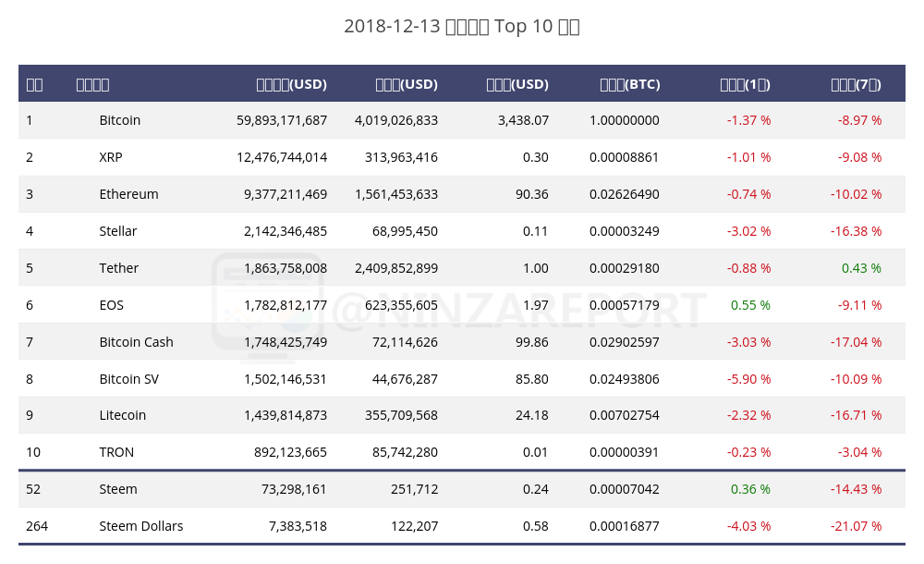924x564 pixels.
Task: Click Litecoin market cap 1,439,814,873
Action: (286, 415)
